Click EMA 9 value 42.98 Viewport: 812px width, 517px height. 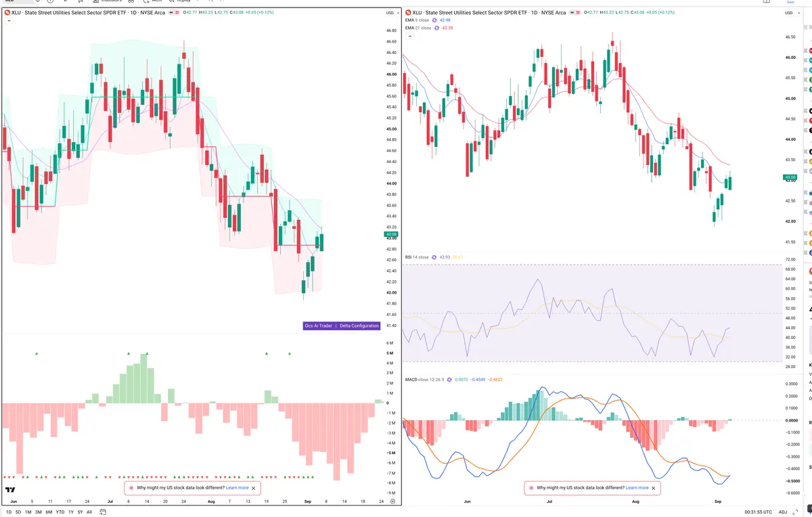pos(446,20)
